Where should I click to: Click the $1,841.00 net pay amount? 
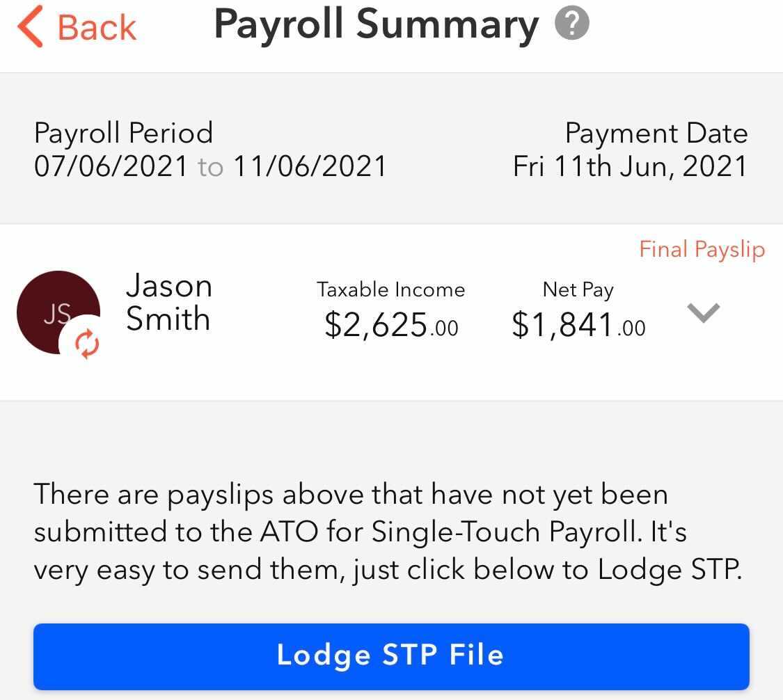[x=578, y=325]
